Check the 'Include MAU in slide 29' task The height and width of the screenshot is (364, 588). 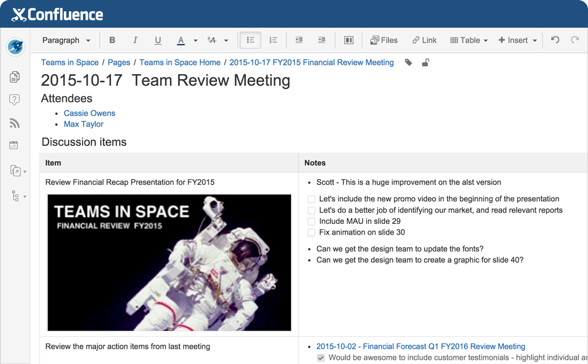(312, 222)
